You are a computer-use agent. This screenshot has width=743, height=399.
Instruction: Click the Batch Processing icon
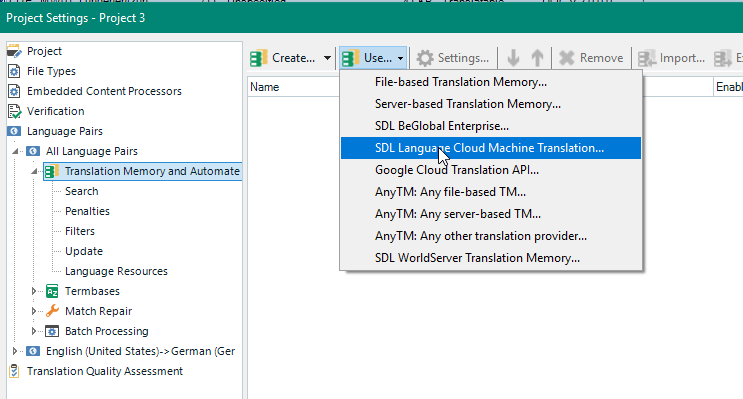52,331
